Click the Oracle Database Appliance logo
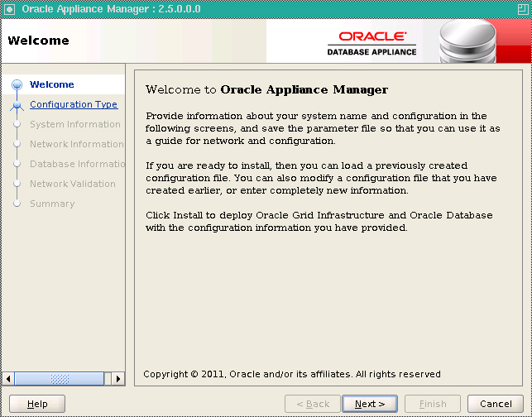 click(x=371, y=43)
